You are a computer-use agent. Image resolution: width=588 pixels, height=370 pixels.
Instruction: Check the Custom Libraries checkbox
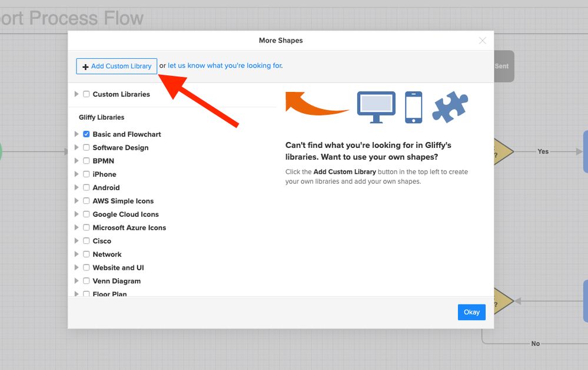tap(86, 94)
